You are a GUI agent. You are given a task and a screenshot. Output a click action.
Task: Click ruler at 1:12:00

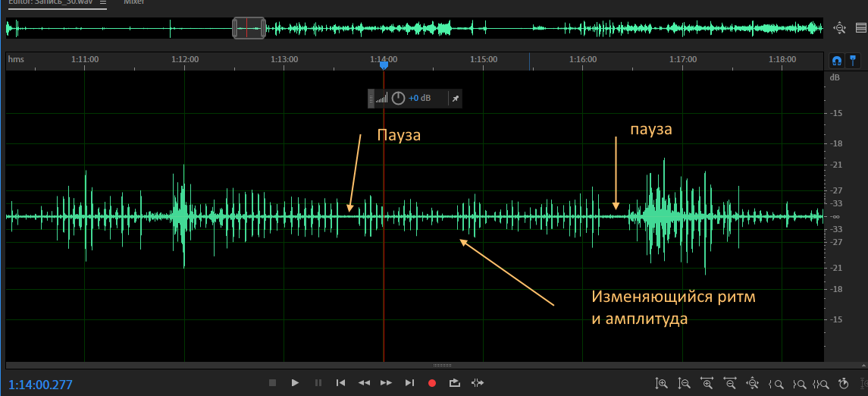(185, 58)
